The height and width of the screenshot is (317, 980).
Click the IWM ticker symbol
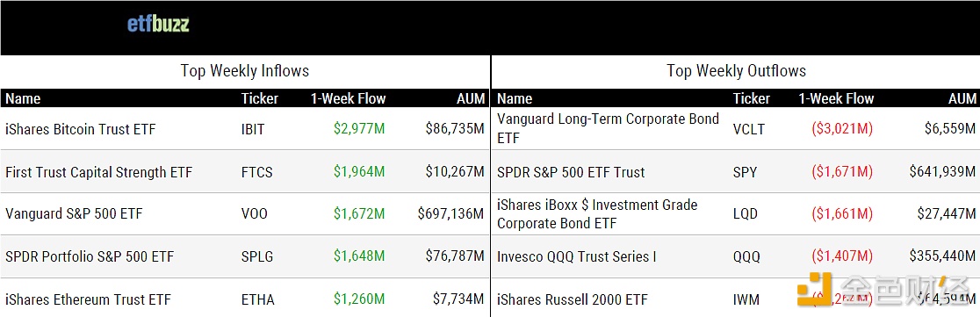[x=746, y=299]
